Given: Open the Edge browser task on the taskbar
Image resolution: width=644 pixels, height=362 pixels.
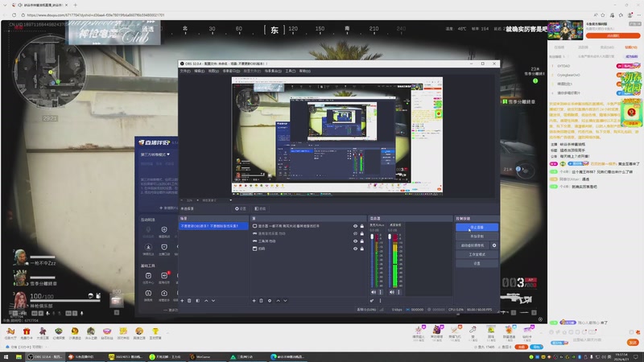Looking at the screenshot, I should tap(287, 356).
